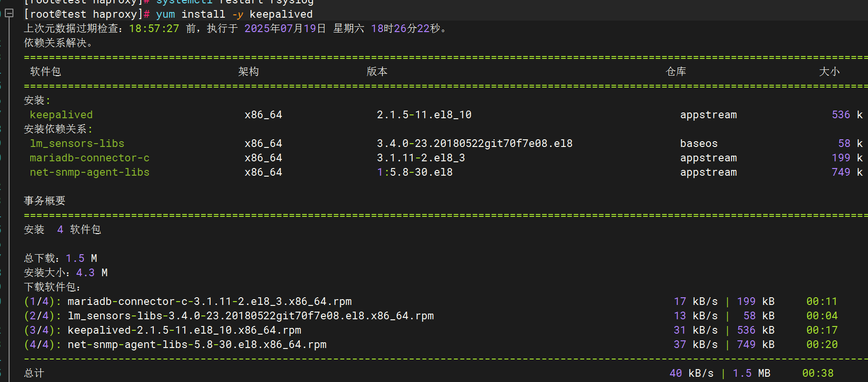This screenshot has height=382, width=868.
Task: Collapse the yum install code block
Action: [x=9, y=13]
